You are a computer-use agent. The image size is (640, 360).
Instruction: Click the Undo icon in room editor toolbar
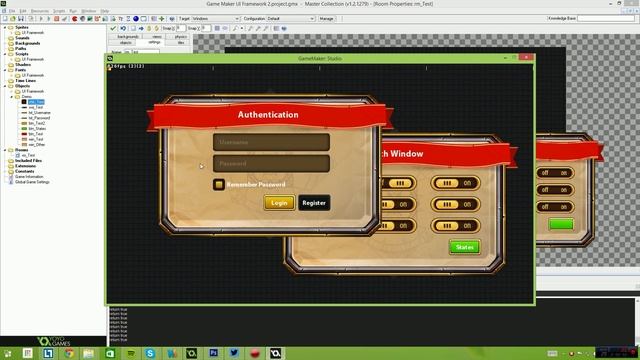[123, 28]
